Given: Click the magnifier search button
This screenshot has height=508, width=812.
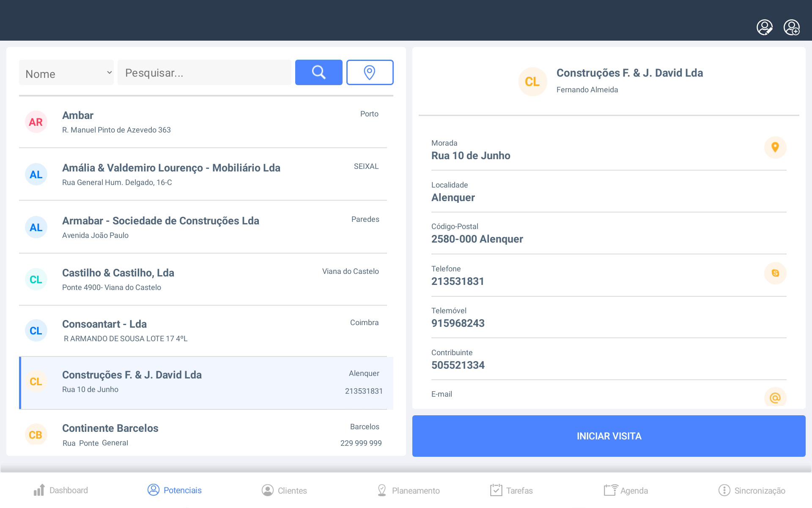Looking at the screenshot, I should coord(318,72).
